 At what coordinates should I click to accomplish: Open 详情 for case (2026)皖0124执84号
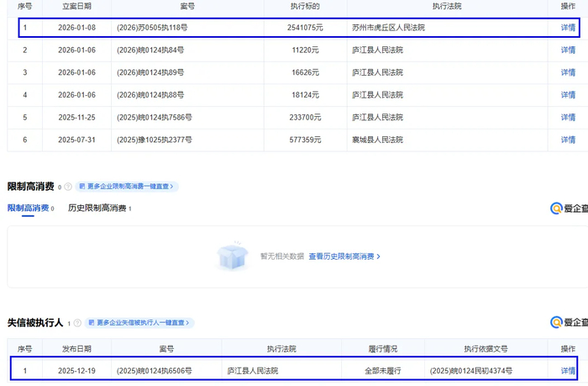point(568,50)
